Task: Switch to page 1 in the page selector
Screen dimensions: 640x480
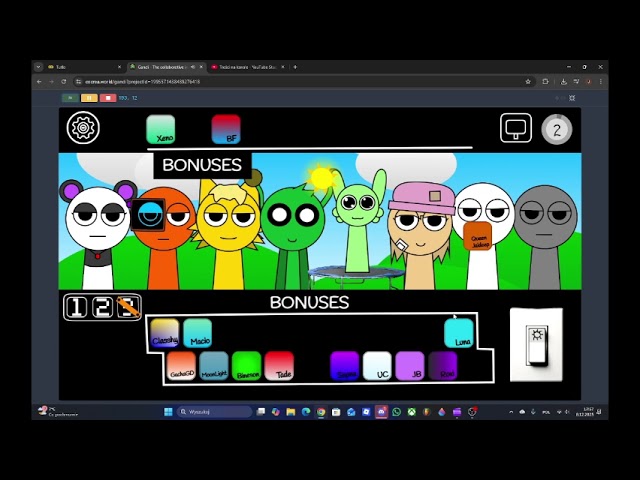Action: click(x=76, y=307)
